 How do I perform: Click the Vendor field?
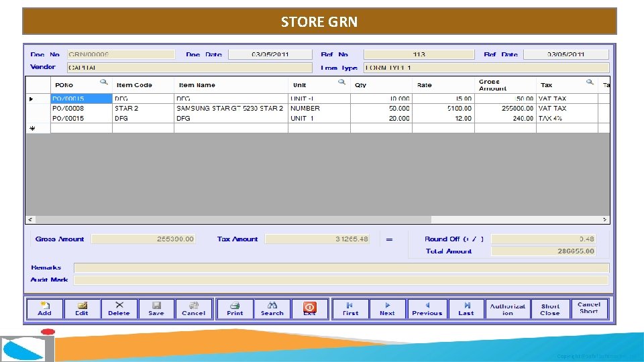point(189,67)
